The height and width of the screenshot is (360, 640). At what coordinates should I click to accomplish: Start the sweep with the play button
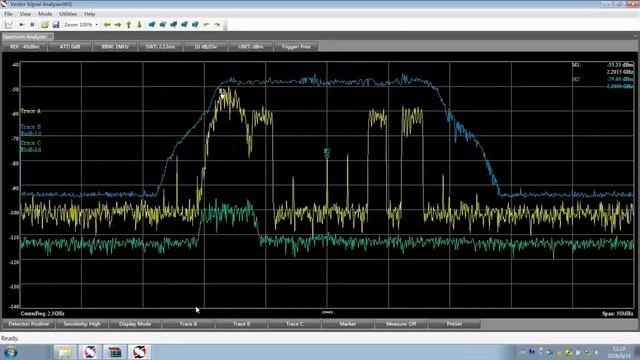click(x=21, y=25)
